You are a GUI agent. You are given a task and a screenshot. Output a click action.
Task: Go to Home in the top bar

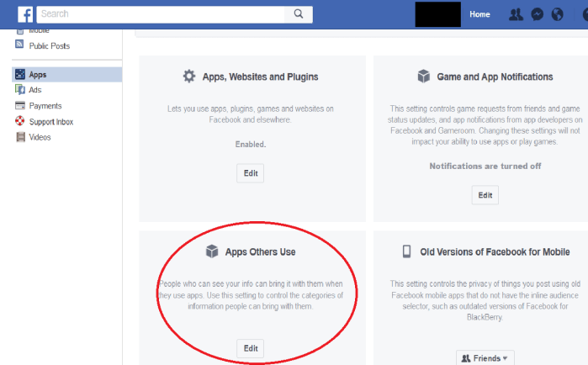(479, 14)
